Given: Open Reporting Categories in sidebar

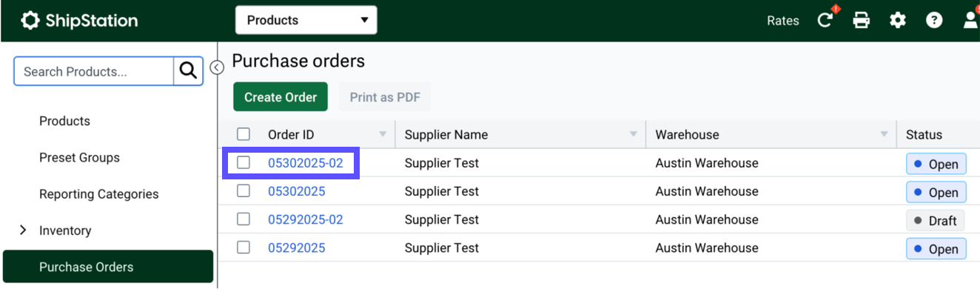Looking at the screenshot, I should coord(99,194).
